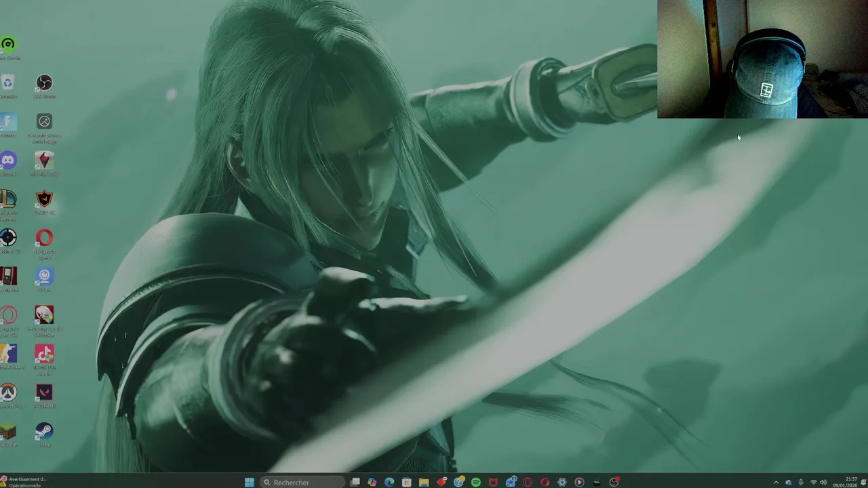This screenshot has width=868, height=488.
Task: Open the notifications bell icon
Action: point(863,483)
